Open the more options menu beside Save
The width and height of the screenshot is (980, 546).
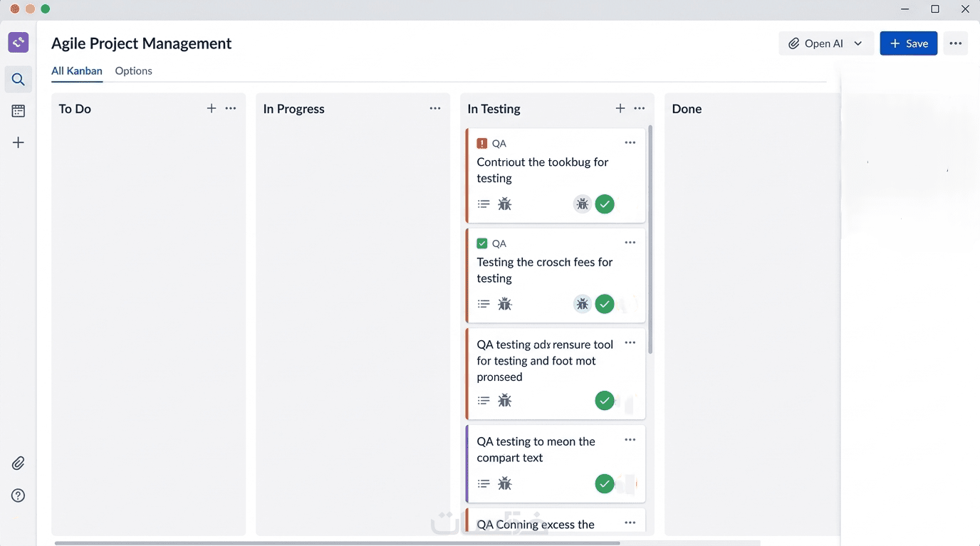pos(956,43)
